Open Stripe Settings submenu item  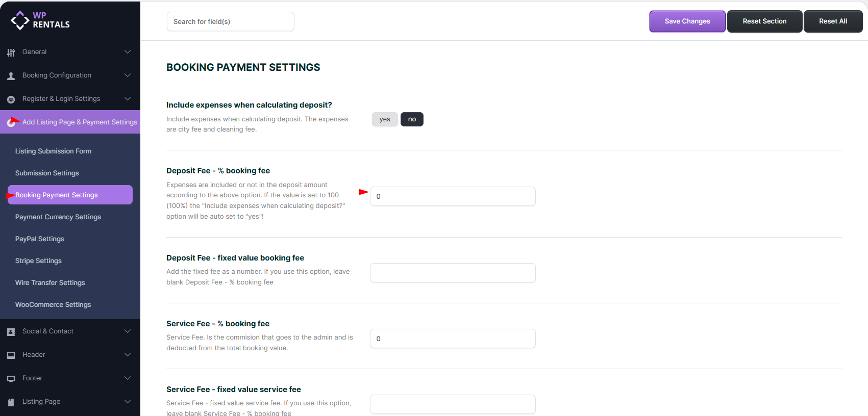[x=38, y=261]
